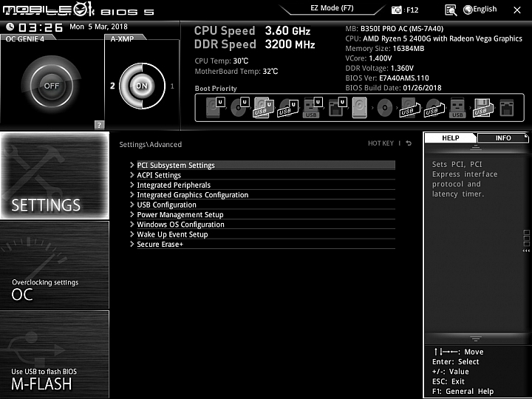Open the M-FLASH tile
Image resolution: width=532 pixels, height=399 pixels.
click(55, 354)
